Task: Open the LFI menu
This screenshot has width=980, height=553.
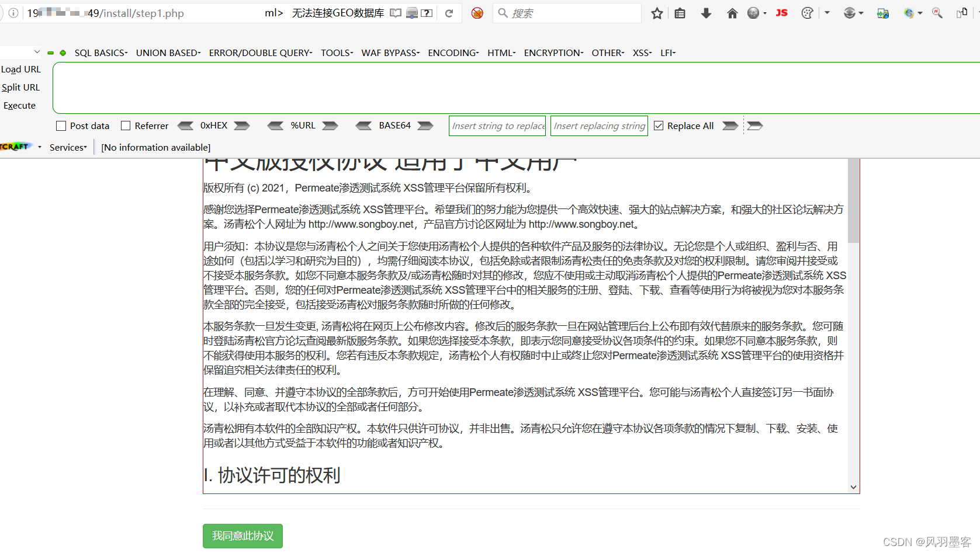Action: coord(668,53)
